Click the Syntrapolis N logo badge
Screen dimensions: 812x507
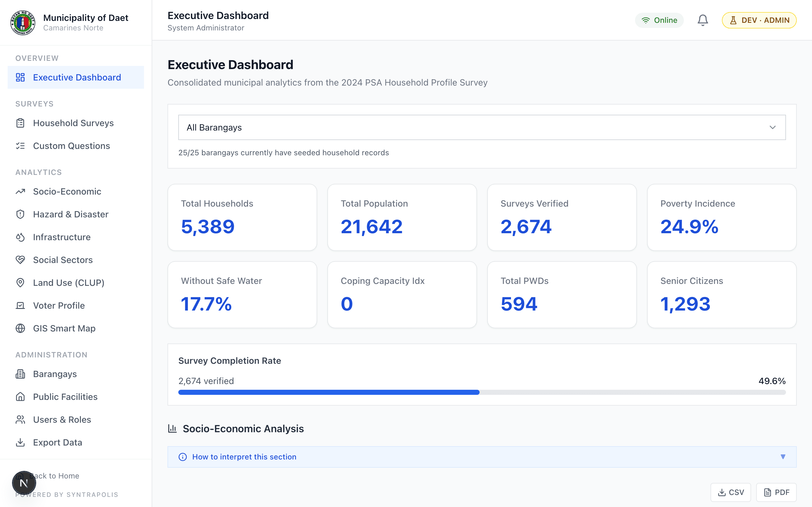(23, 483)
